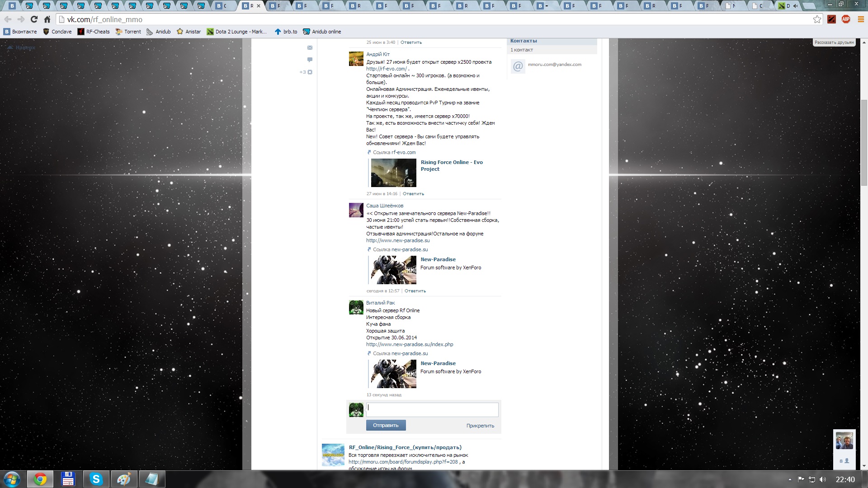Open Виталий Рак's profile name
Image resolution: width=868 pixels, height=488 pixels.
point(381,303)
